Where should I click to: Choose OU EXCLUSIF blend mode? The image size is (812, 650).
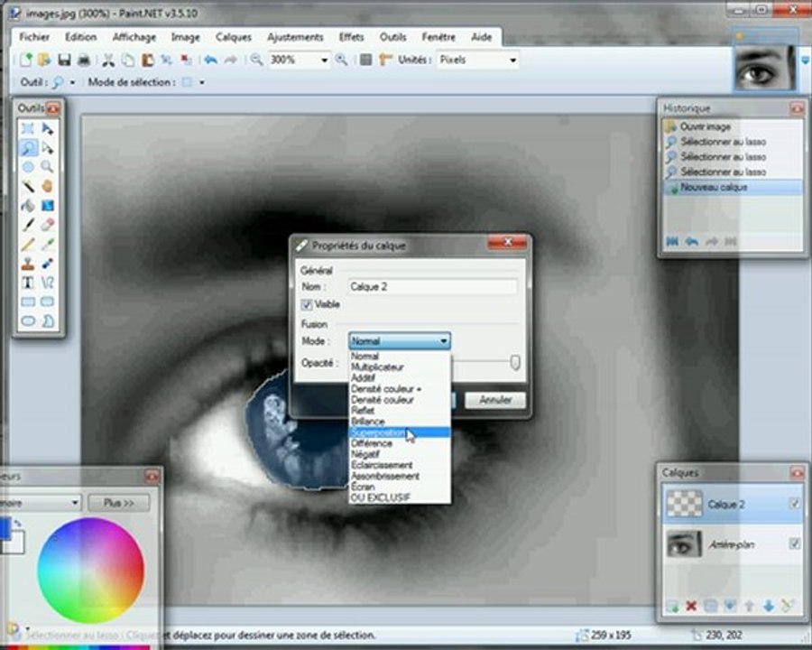400,497
